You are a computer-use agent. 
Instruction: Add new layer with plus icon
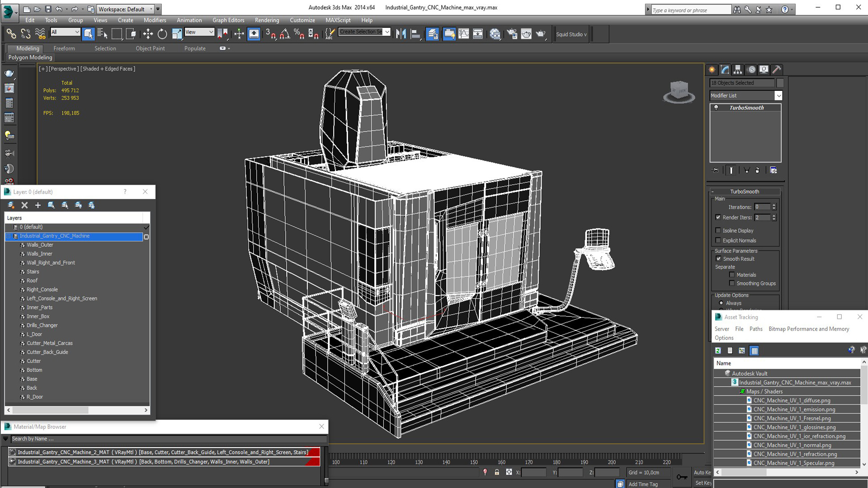click(38, 205)
